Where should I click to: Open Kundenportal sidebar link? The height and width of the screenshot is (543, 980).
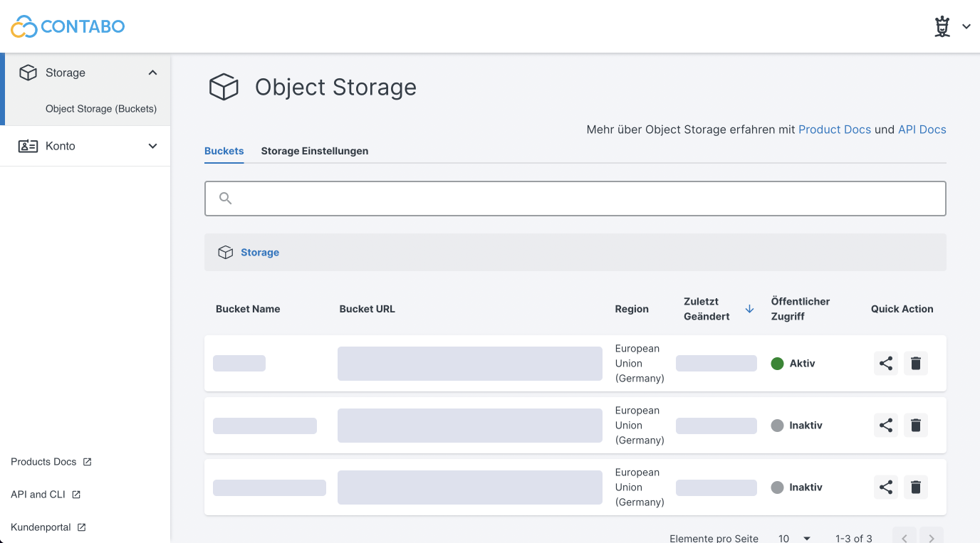(41, 527)
